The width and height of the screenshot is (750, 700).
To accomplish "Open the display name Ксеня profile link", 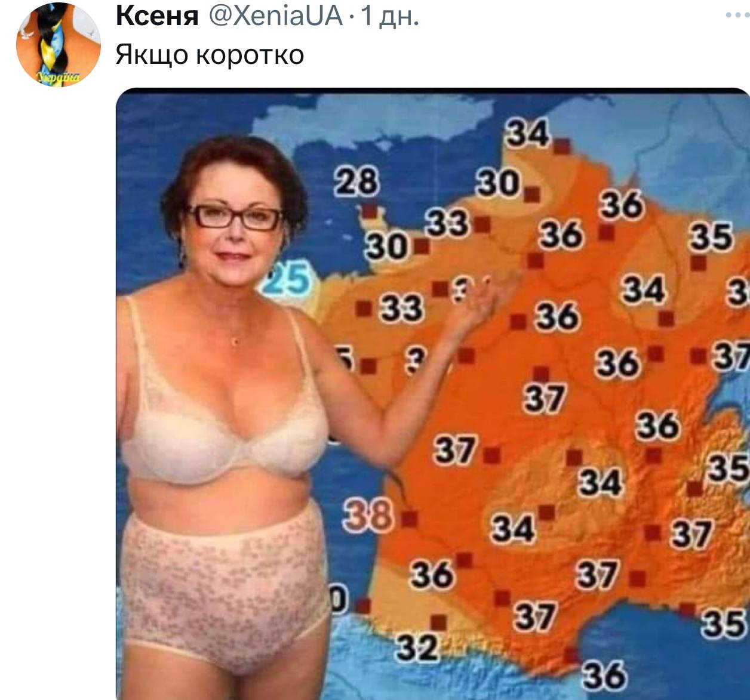I will point(157,16).
